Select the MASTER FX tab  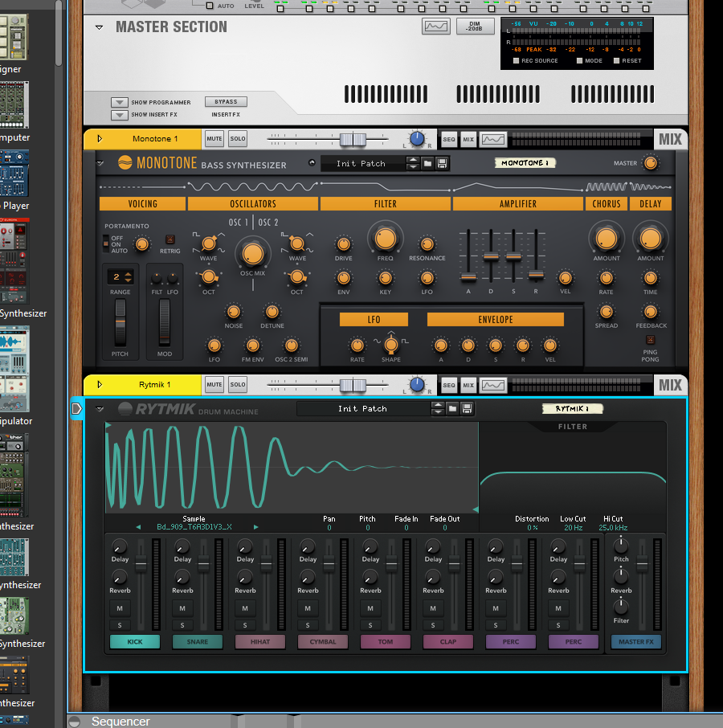(x=636, y=642)
